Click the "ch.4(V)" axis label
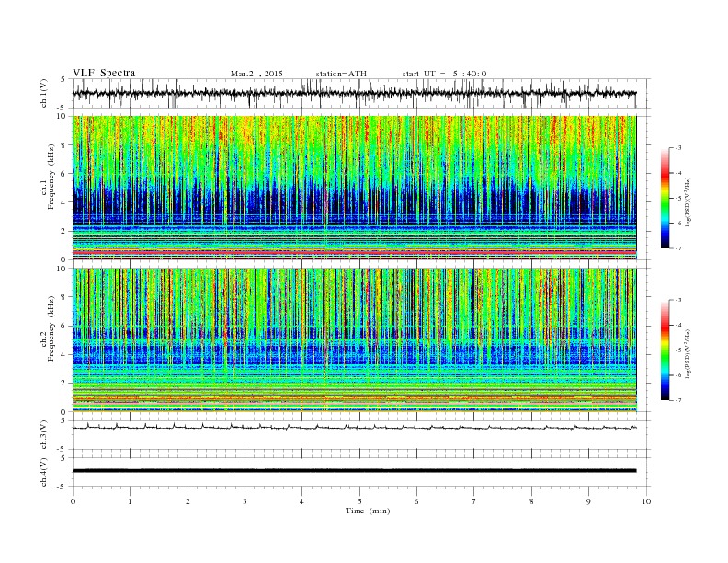The height and width of the screenshot is (563, 728). tap(44, 472)
